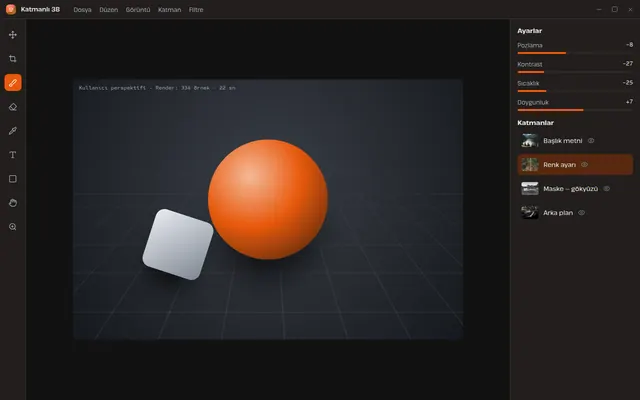Select the Başlık metni layer name

[562, 141]
